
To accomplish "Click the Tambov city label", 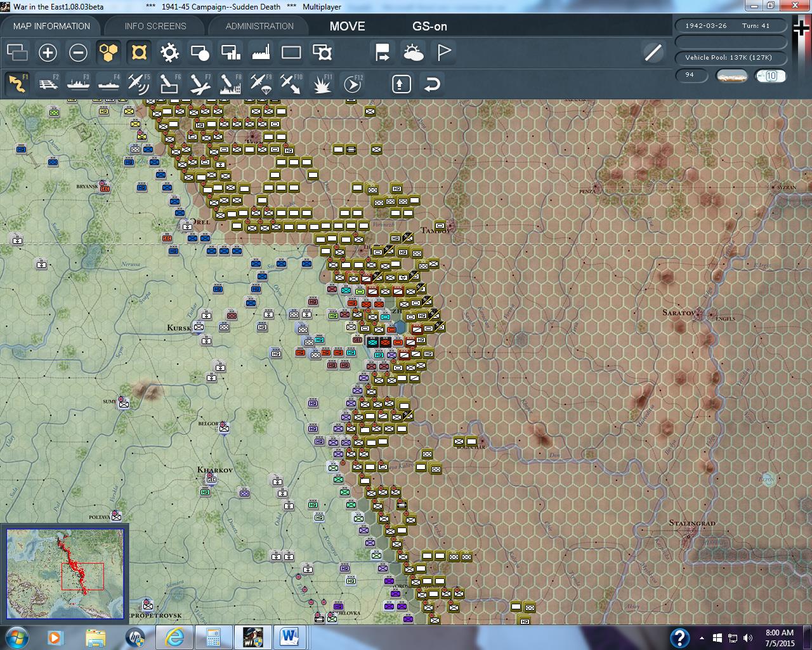I will click(x=435, y=230).
